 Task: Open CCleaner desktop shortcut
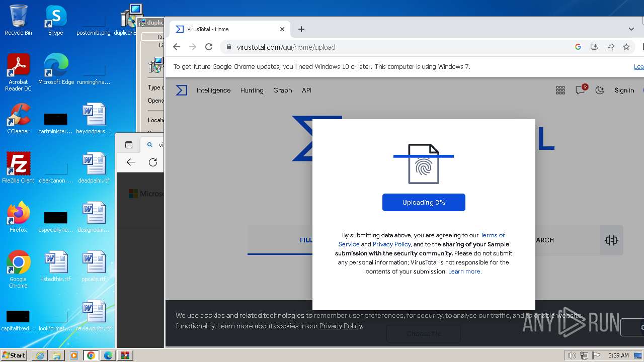click(x=18, y=119)
